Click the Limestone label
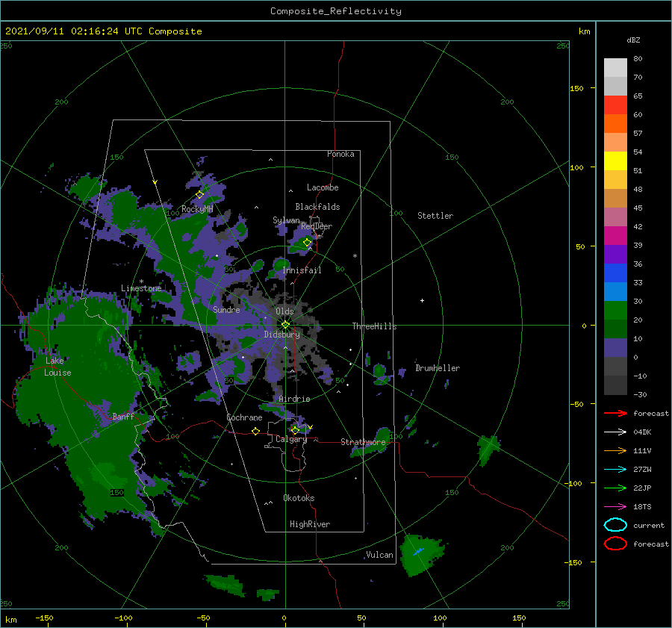This screenshot has height=628, width=672. pyautogui.click(x=141, y=288)
